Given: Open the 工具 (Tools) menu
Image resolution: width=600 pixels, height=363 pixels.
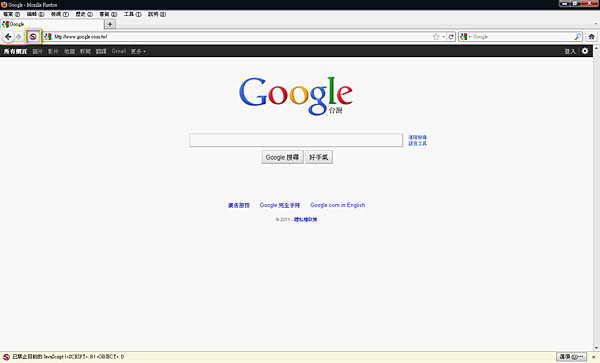Looking at the screenshot, I should (132, 15).
